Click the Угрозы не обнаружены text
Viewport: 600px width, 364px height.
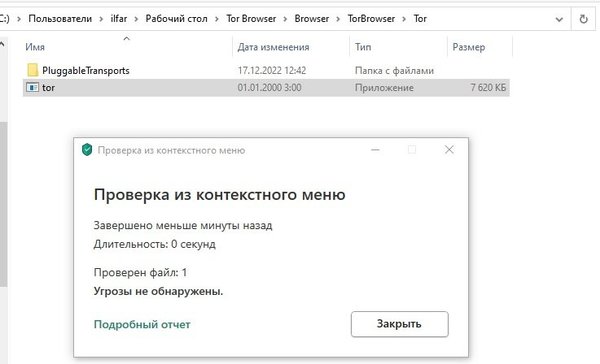158,291
